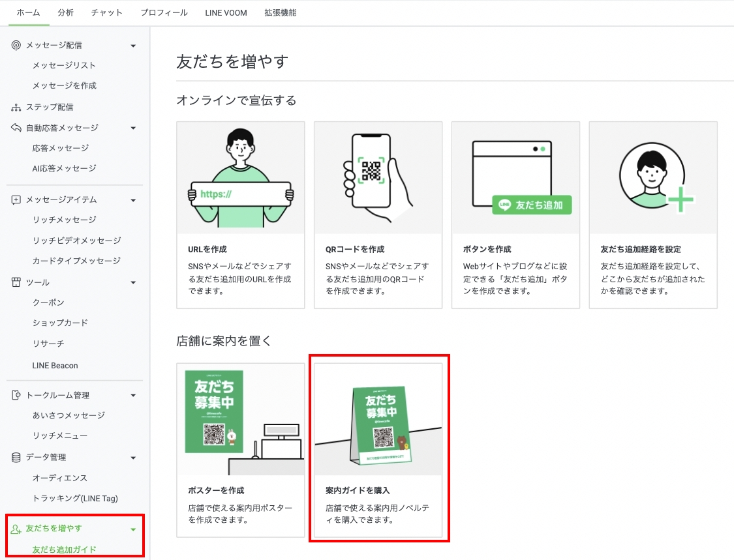The width and height of the screenshot is (734, 560).
Task: Click the broadcast icon beside メッセージ配信
Action: tap(16, 45)
